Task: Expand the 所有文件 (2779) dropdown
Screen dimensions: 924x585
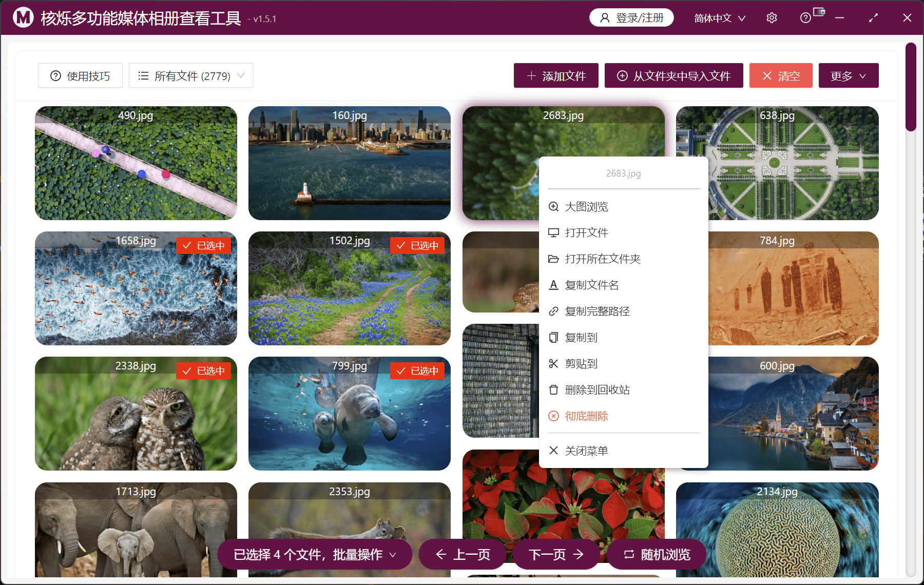Action: pyautogui.click(x=191, y=76)
